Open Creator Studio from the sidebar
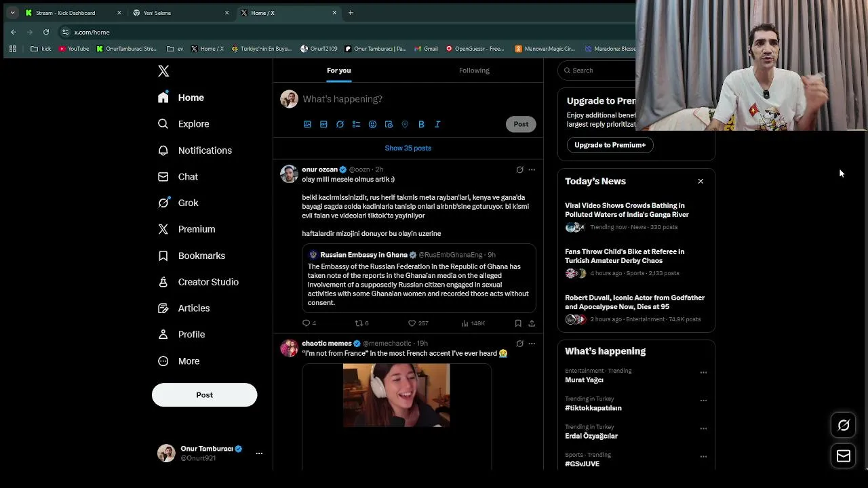This screenshot has height=488, width=868. tap(198, 282)
